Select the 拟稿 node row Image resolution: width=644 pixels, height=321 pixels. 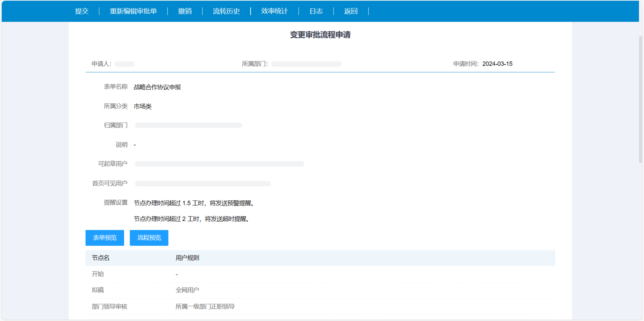pyautogui.click(x=320, y=290)
